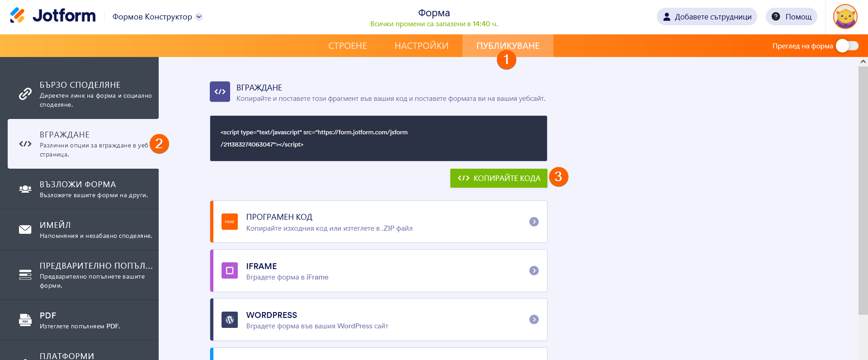868x360 pixels.
Task: Toggle the Преглед на форма switch
Action: pos(847,46)
